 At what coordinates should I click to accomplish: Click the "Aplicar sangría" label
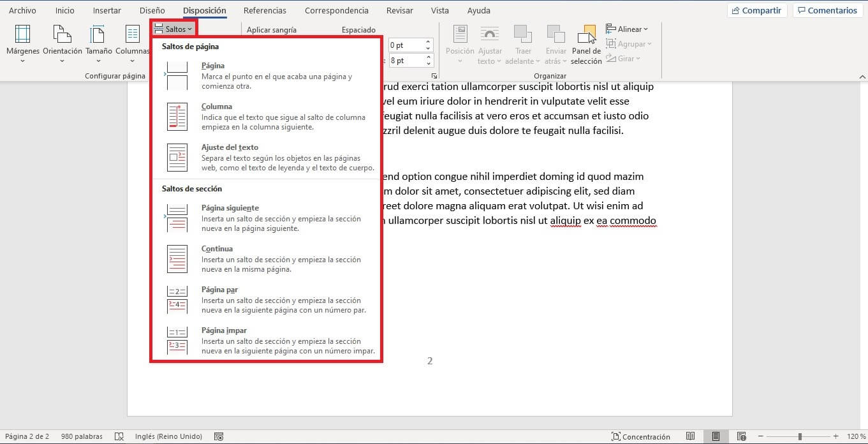pos(272,30)
